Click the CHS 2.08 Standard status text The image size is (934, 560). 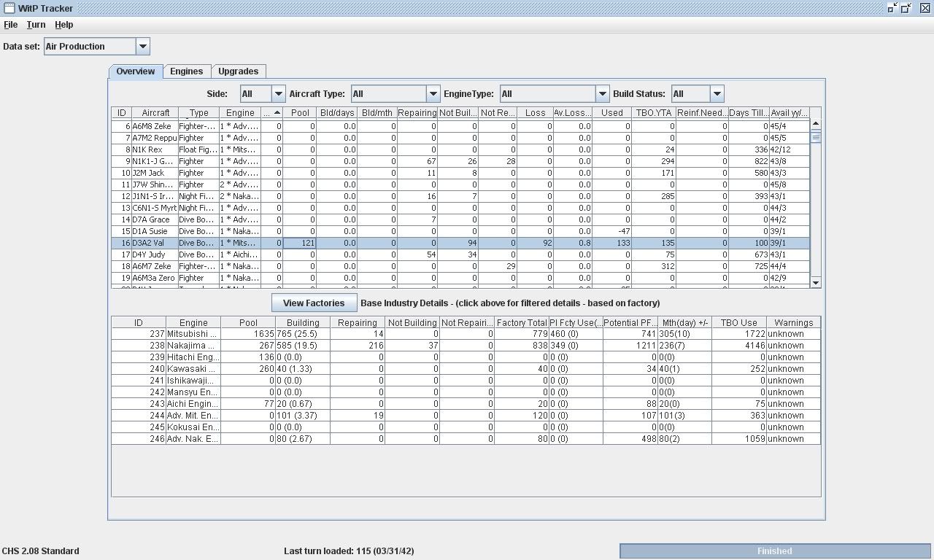tap(41, 551)
